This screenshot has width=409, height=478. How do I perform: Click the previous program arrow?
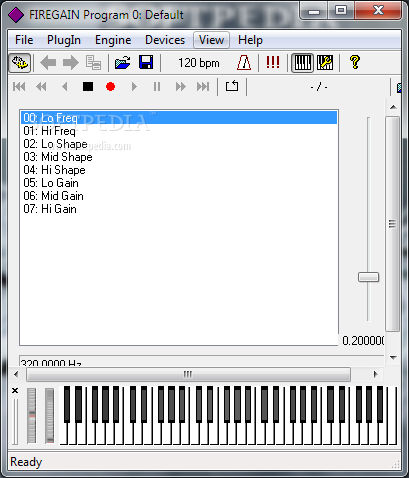tap(48, 63)
